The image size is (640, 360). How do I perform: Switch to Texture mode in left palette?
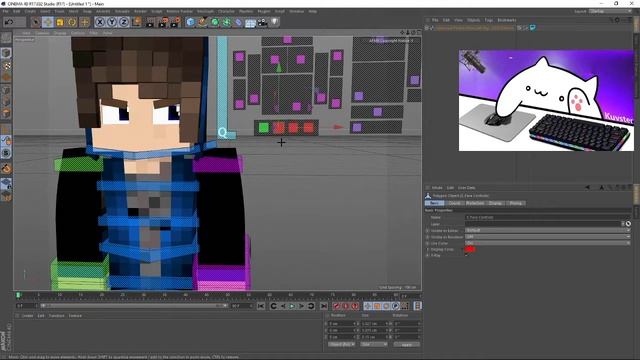(x=6, y=65)
